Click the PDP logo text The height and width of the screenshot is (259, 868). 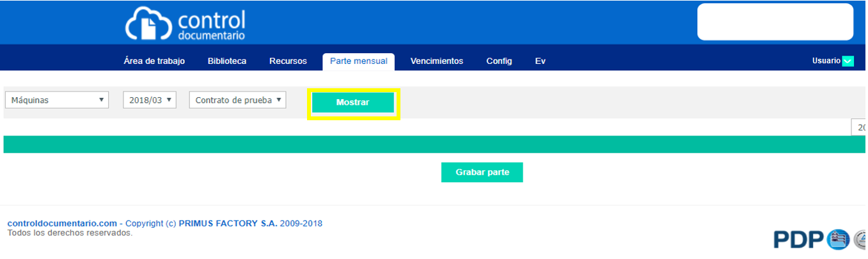click(798, 240)
